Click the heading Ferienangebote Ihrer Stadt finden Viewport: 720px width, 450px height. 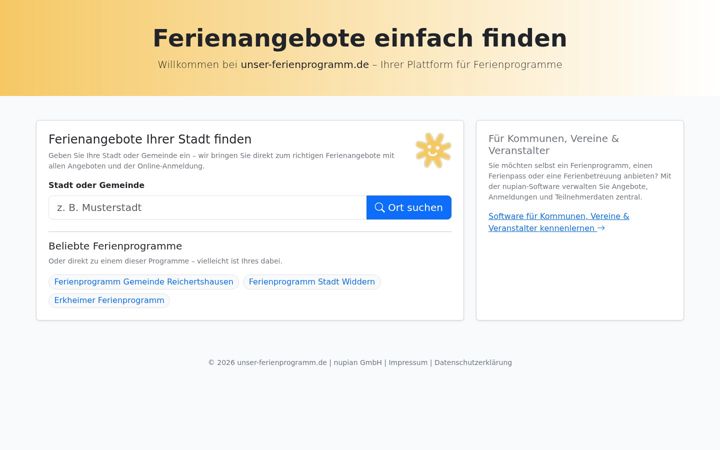pyautogui.click(x=150, y=139)
